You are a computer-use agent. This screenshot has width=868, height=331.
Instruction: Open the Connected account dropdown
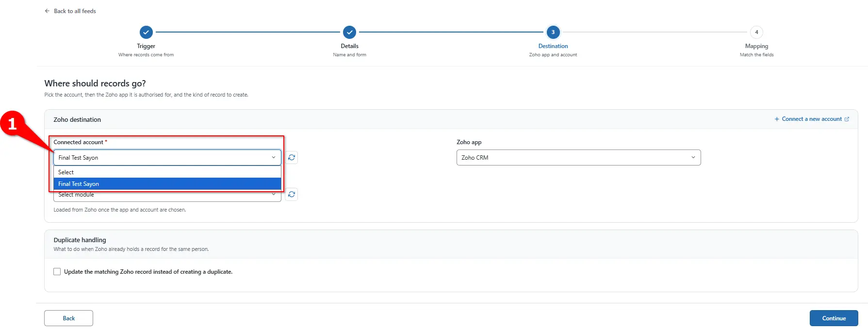[x=167, y=158]
